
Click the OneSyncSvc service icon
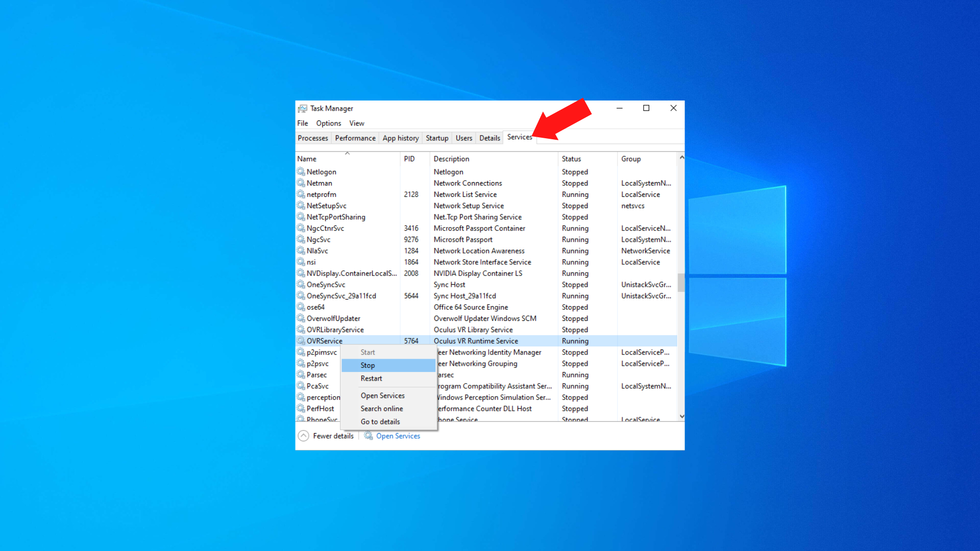[x=302, y=285]
